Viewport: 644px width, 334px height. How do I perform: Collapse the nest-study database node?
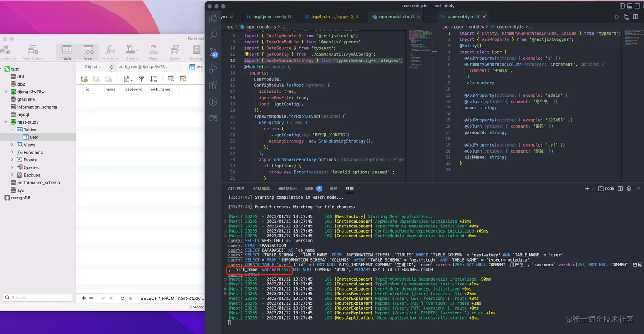[6, 122]
